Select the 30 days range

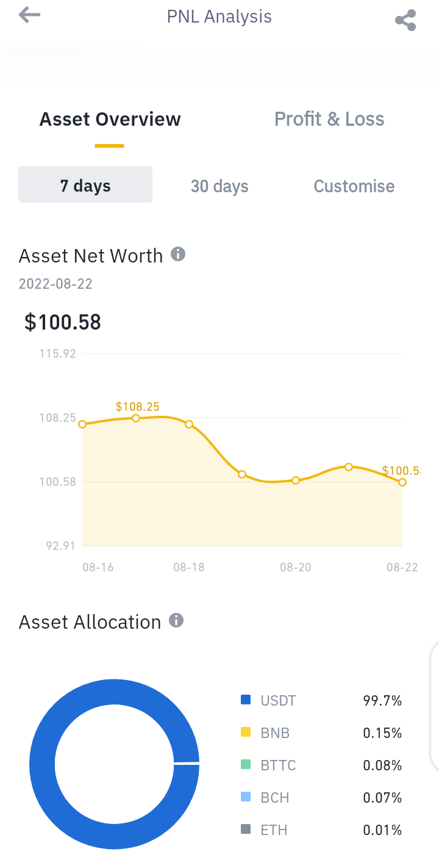pos(220,186)
